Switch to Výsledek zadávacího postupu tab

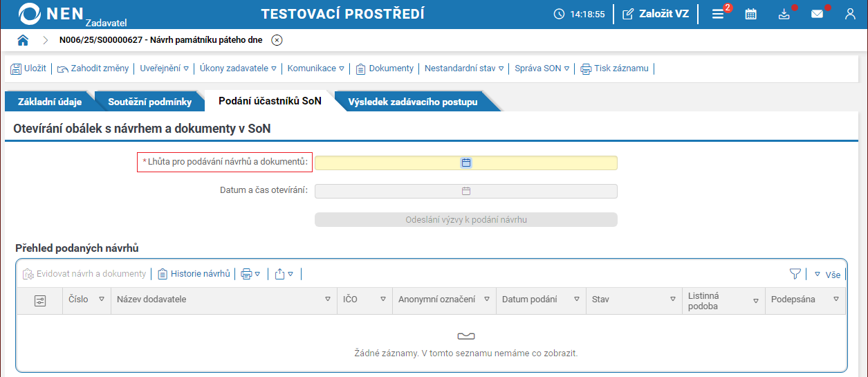tap(413, 102)
